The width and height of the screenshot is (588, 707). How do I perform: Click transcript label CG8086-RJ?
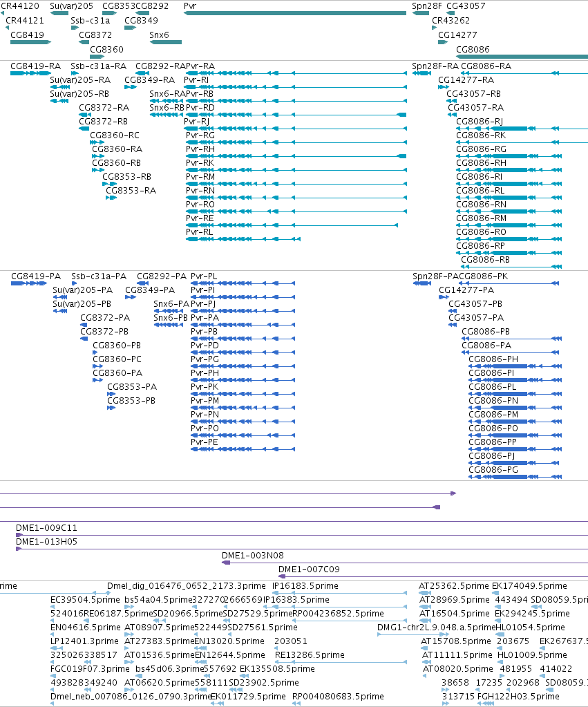[x=480, y=122]
